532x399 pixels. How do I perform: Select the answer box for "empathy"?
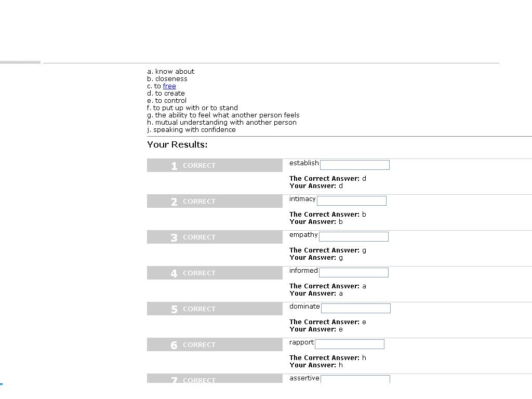[x=353, y=236]
